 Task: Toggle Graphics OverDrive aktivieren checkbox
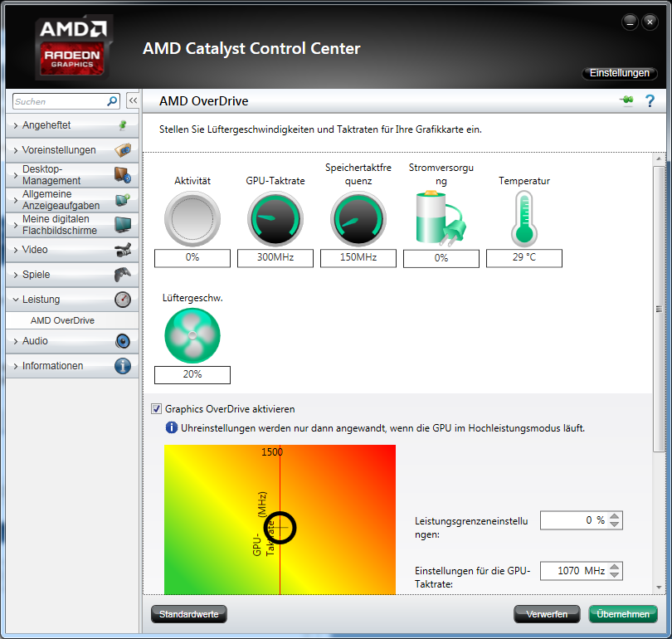click(157, 409)
